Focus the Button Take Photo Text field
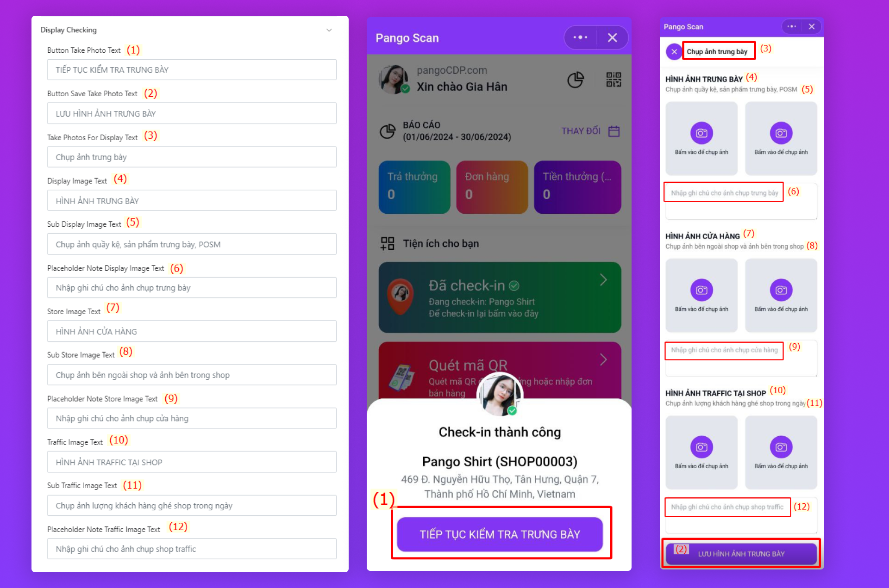889x588 pixels. click(192, 70)
